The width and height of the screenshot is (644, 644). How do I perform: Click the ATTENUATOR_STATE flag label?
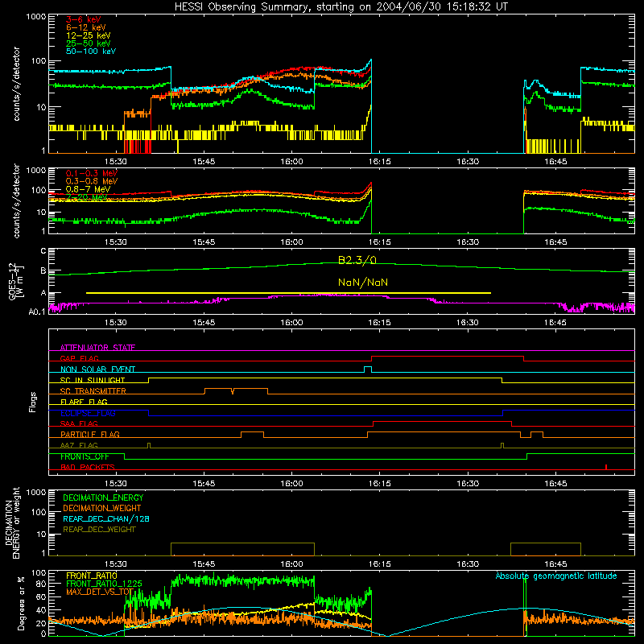(x=97, y=348)
